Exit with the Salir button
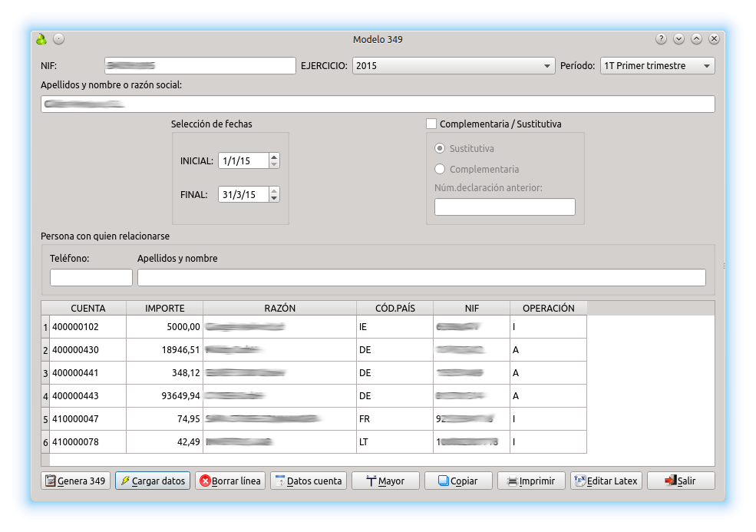The height and width of the screenshot is (532, 756). pos(681,481)
